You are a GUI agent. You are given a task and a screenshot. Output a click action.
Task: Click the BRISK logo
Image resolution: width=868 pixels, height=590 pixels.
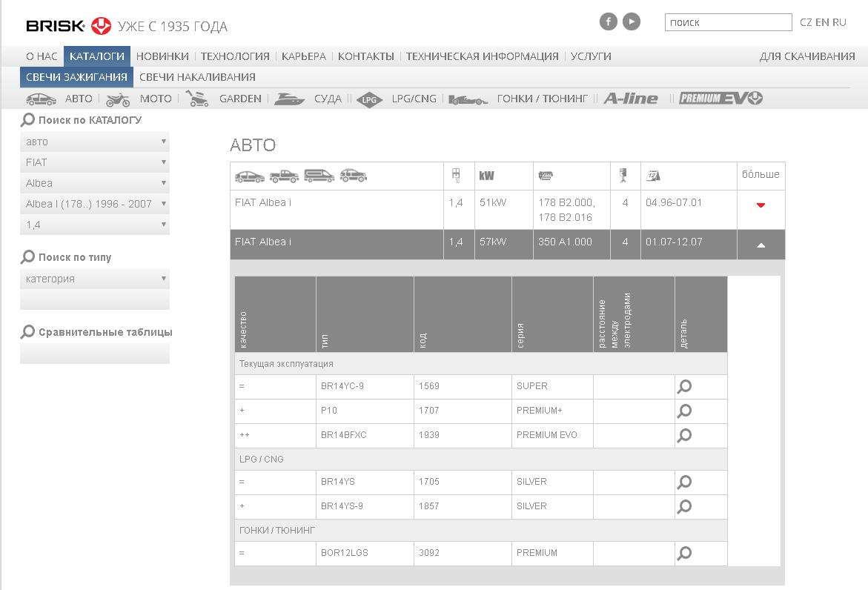[x=69, y=25]
